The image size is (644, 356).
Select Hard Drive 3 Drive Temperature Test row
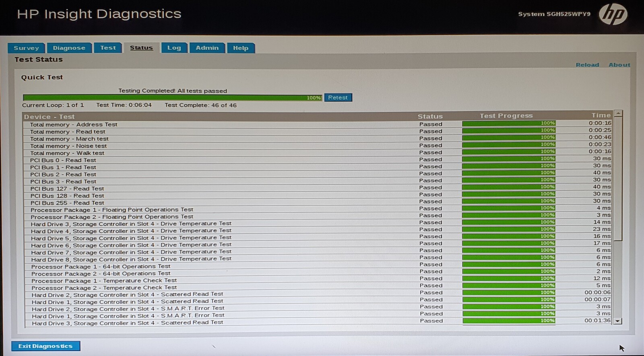(x=318, y=224)
